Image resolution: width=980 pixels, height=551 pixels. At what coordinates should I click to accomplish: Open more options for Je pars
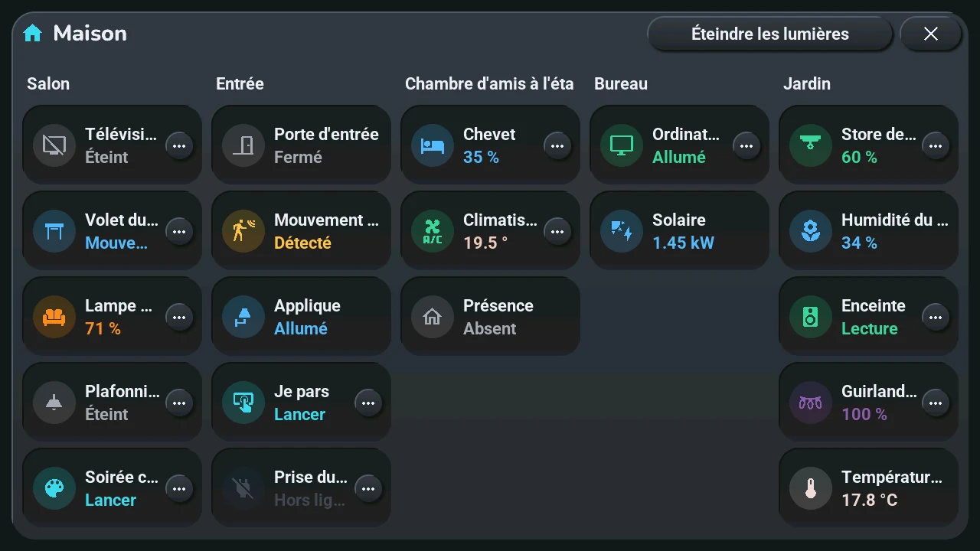coord(368,402)
